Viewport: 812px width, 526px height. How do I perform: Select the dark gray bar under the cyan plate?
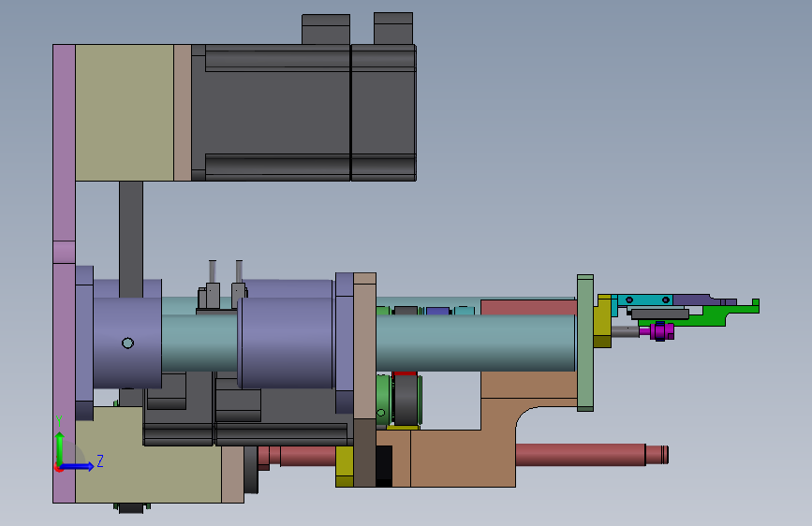coord(659,314)
